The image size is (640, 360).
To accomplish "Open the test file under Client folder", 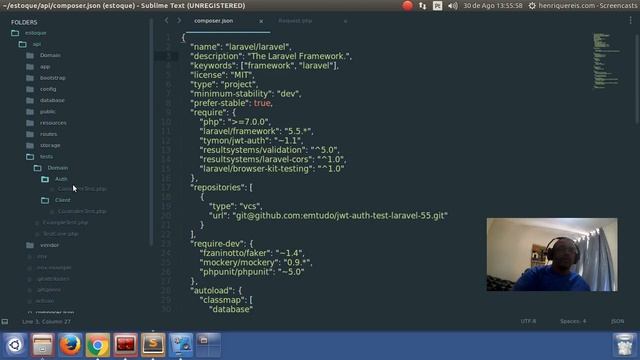I will (82, 211).
